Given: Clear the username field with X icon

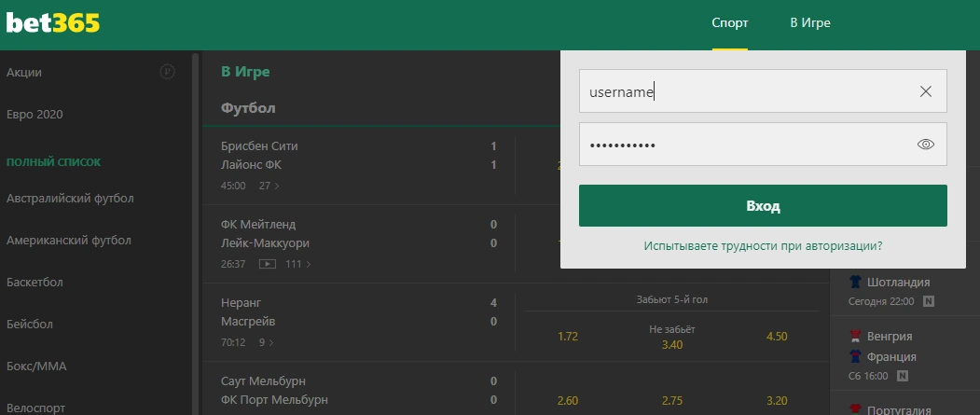Looking at the screenshot, I should [x=925, y=91].
